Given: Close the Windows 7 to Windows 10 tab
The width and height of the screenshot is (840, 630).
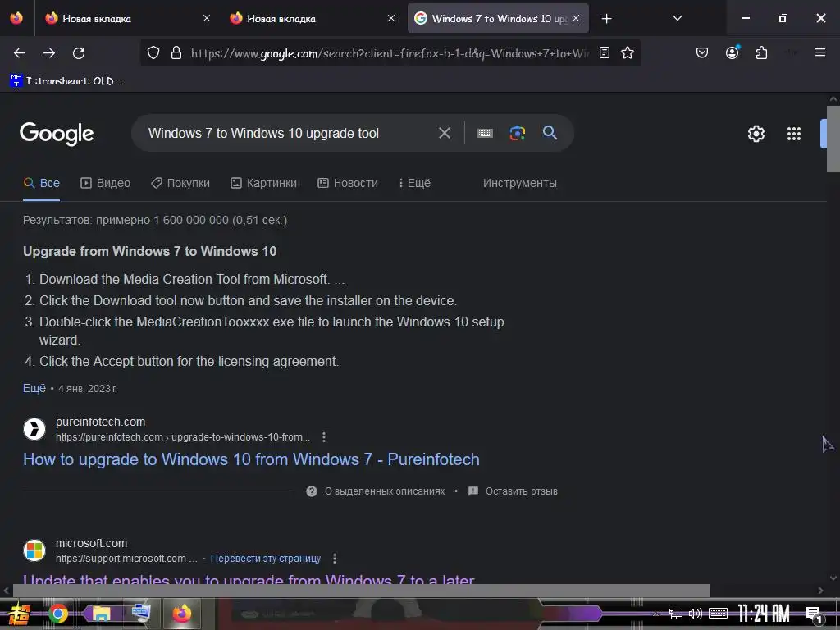Looking at the screenshot, I should [x=576, y=18].
